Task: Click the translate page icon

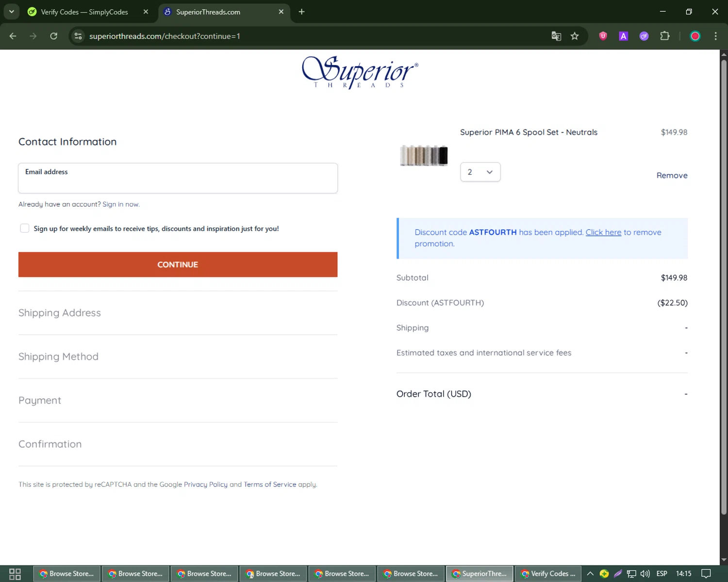Action: pos(556,36)
